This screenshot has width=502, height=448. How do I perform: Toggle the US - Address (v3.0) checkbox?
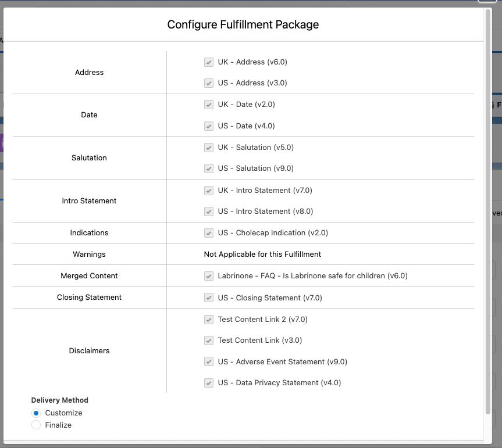[209, 83]
